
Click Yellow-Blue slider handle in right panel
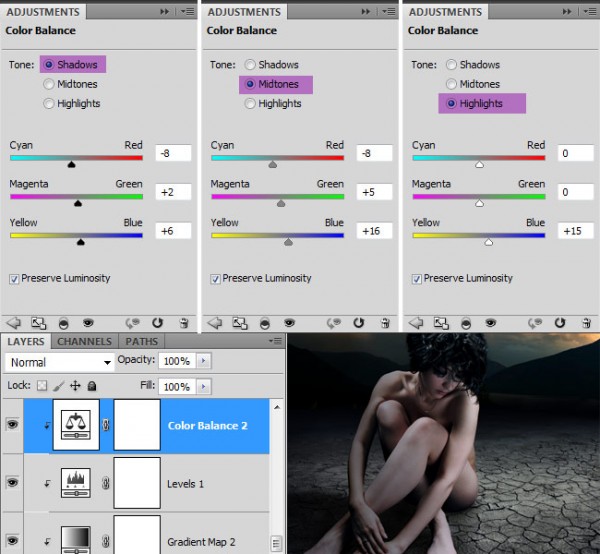click(489, 242)
